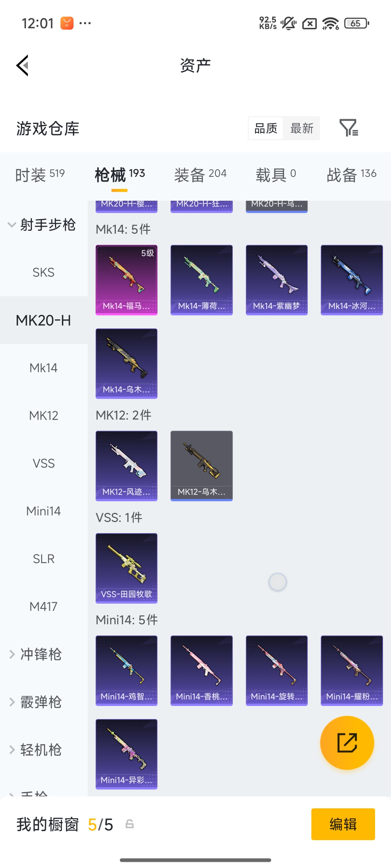Switch sorting to 最新

[302, 128]
